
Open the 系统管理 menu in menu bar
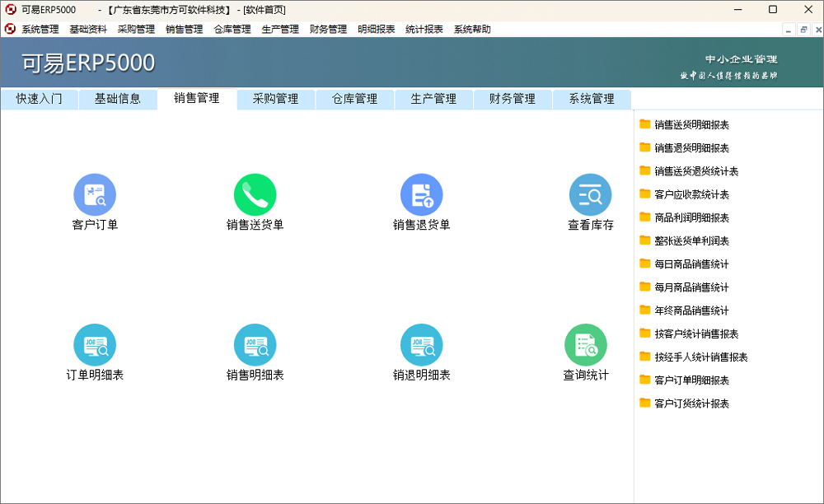tap(40, 30)
